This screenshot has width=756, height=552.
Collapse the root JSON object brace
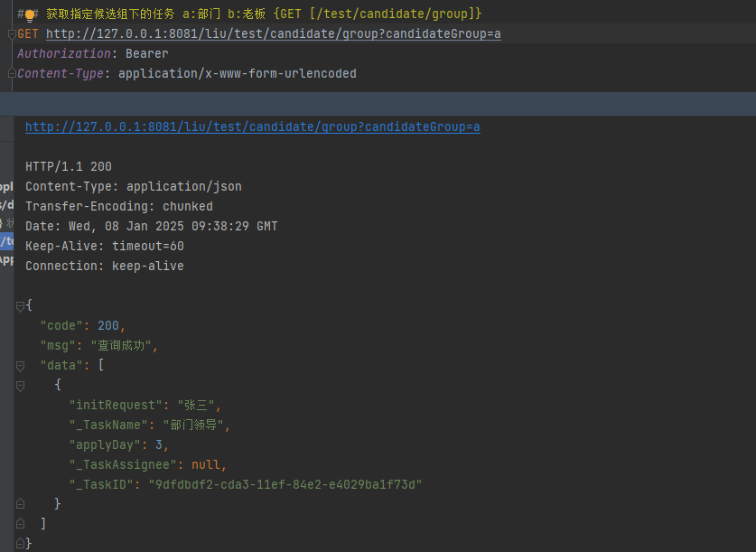(20, 306)
